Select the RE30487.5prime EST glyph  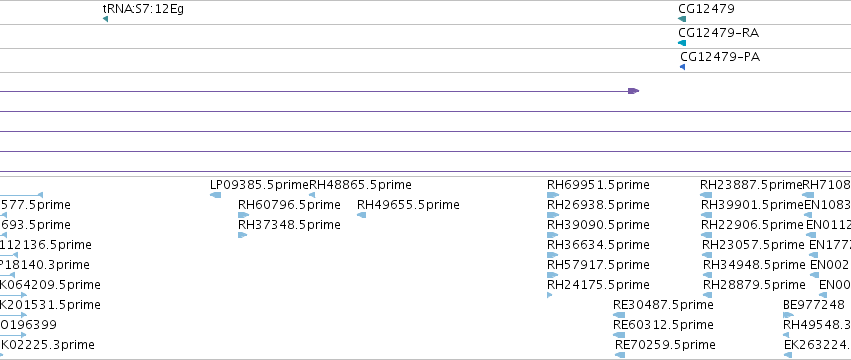[619, 315]
